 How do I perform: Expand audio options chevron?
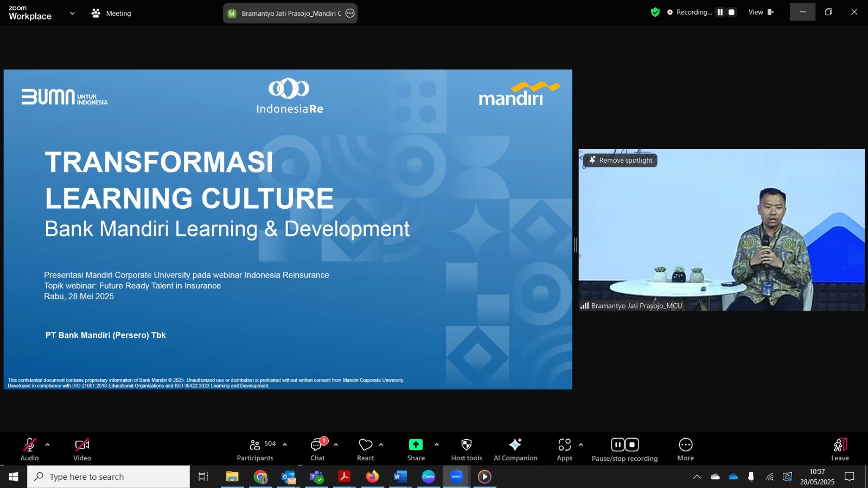(x=48, y=445)
